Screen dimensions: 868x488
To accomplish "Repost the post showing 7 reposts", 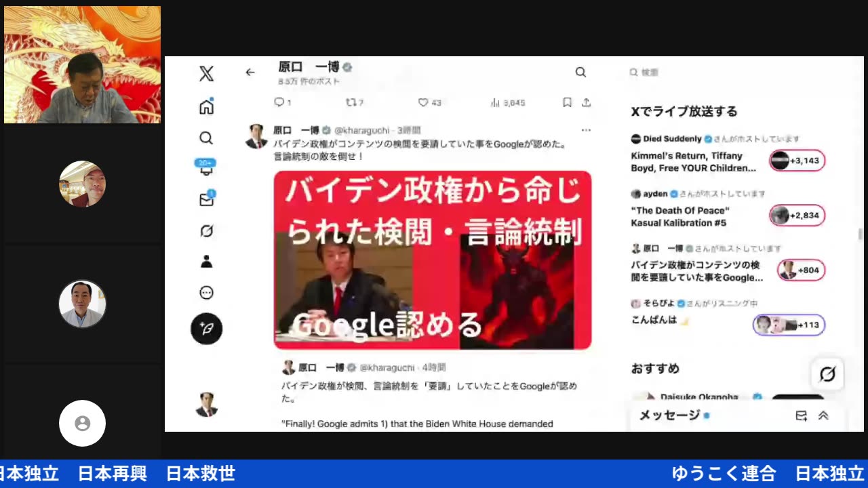I will coord(355,102).
